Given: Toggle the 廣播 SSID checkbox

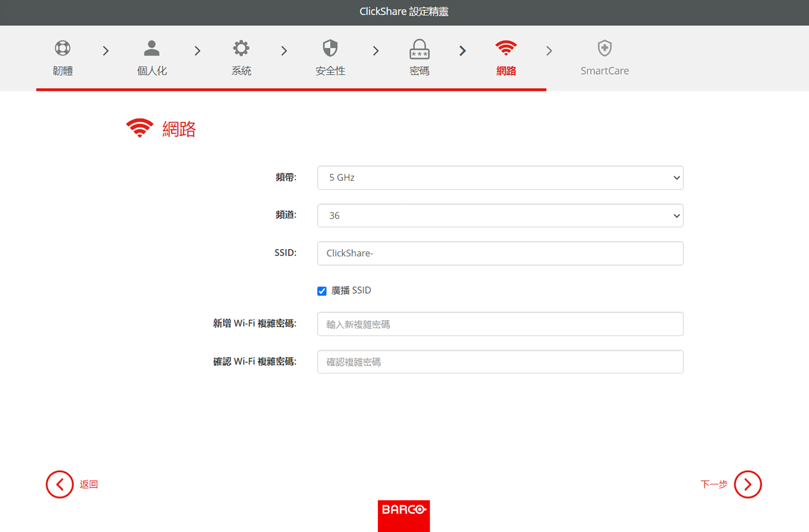Looking at the screenshot, I should pyautogui.click(x=322, y=291).
